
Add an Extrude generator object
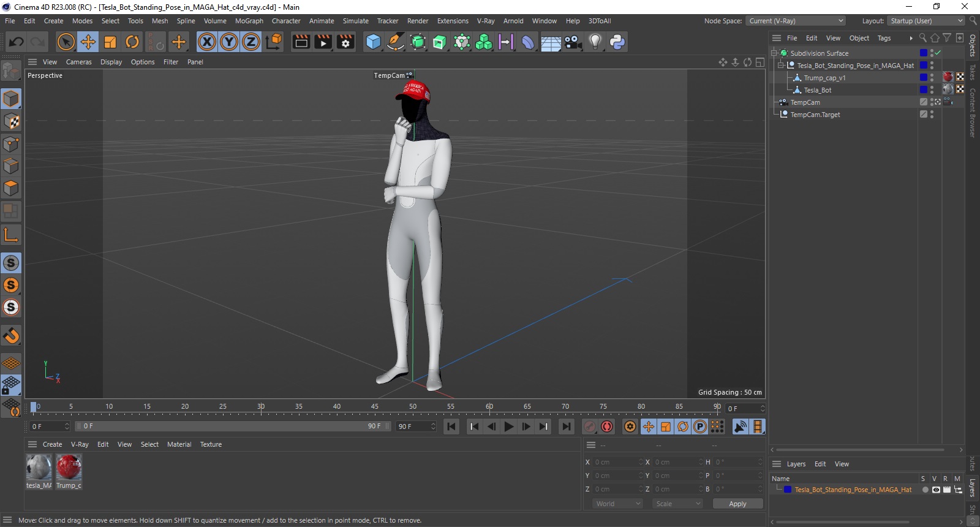(x=440, y=42)
